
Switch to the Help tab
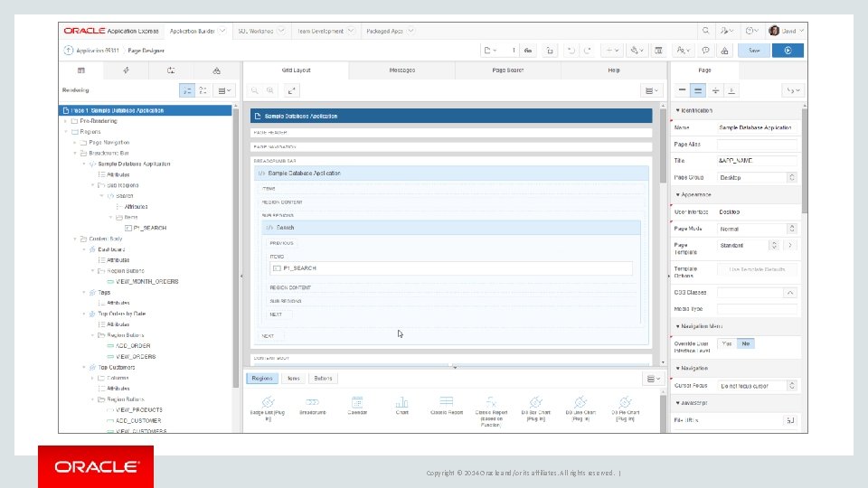click(x=614, y=70)
